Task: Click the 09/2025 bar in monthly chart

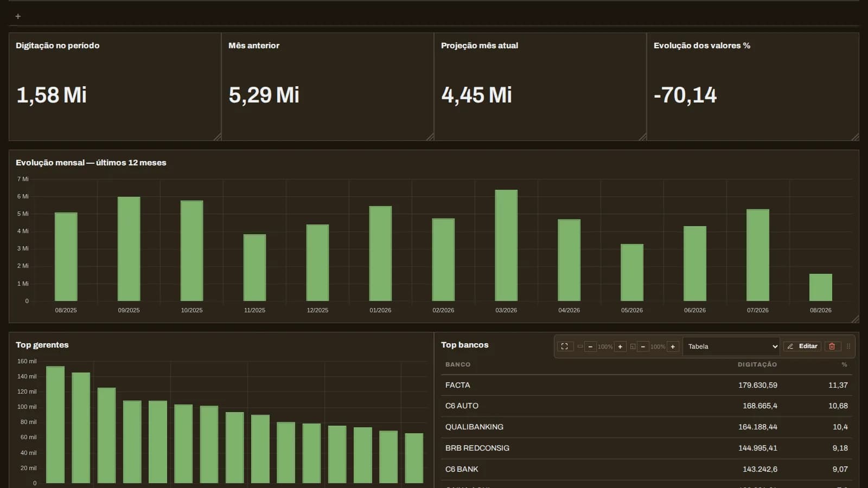Action: click(x=129, y=249)
